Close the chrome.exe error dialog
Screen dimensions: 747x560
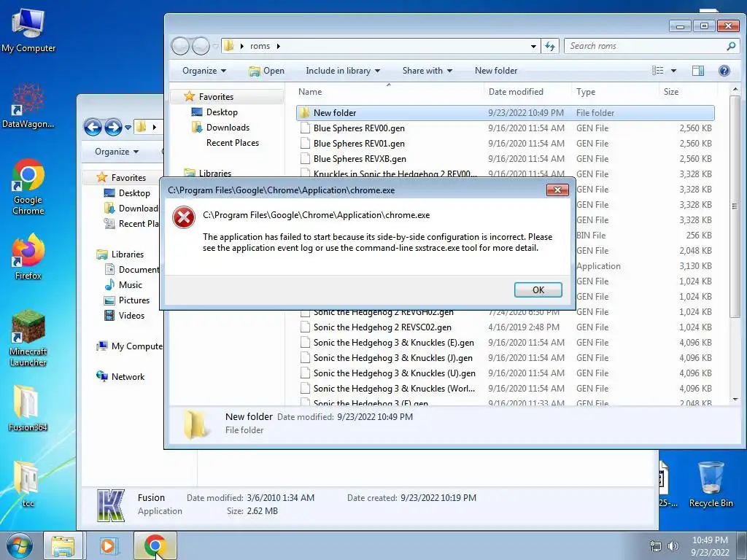click(557, 190)
